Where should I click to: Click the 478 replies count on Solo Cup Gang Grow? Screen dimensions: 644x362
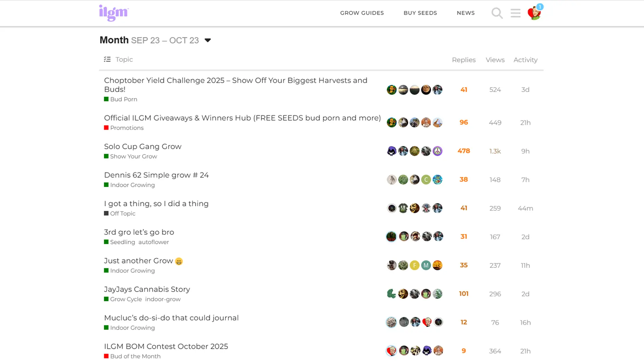coord(464,151)
